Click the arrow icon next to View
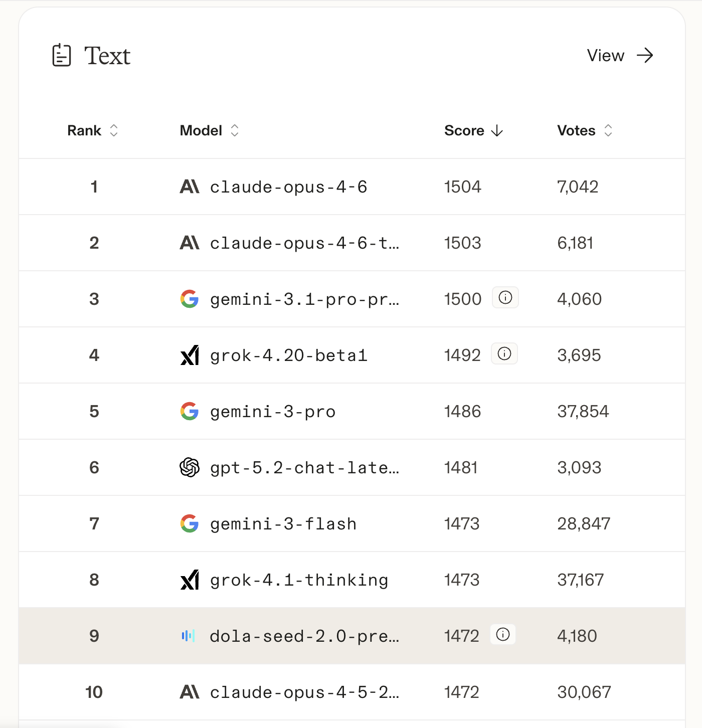702x728 pixels. (x=645, y=55)
